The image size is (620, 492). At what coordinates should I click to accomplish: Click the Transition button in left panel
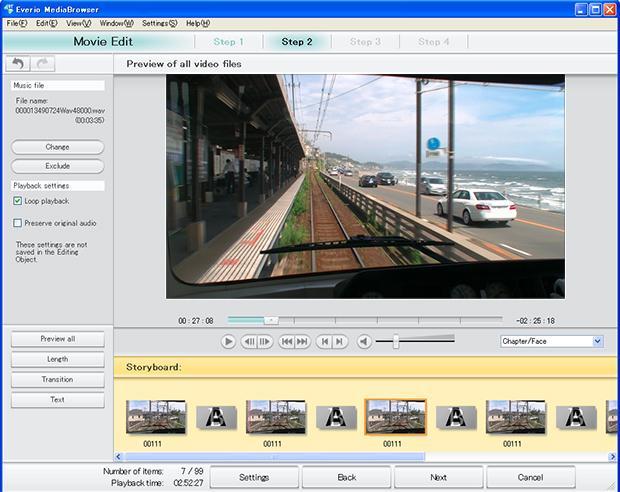(57, 379)
